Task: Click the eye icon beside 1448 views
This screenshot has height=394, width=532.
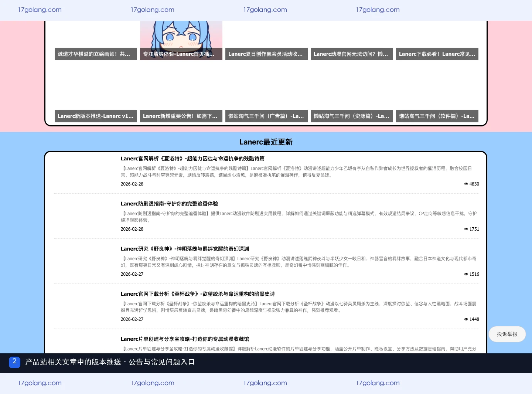Action: tap(466, 319)
